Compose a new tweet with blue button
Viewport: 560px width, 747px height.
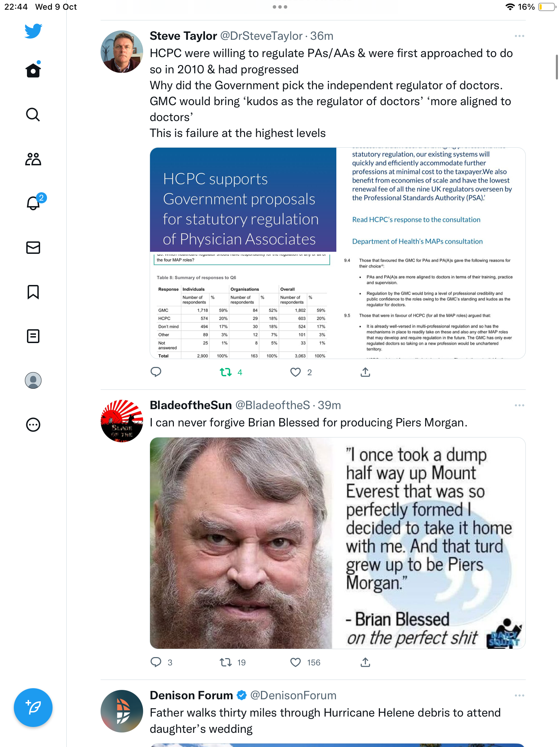(x=33, y=708)
